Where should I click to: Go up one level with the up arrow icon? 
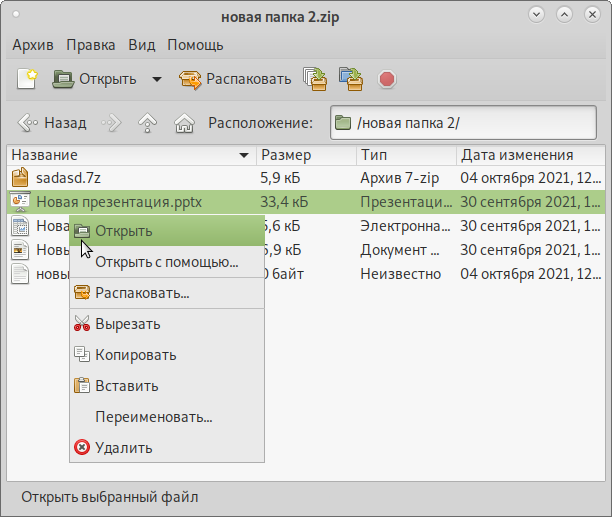click(x=148, y=124)
